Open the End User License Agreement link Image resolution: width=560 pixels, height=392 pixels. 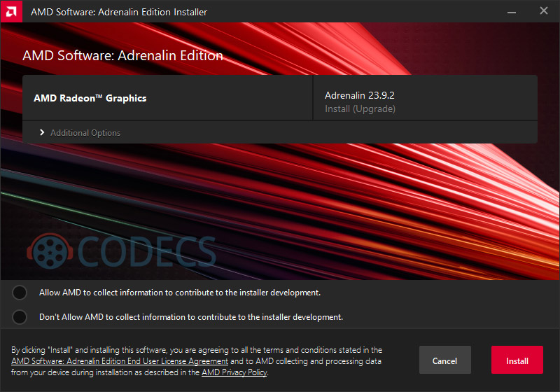(x=120, y=361)
